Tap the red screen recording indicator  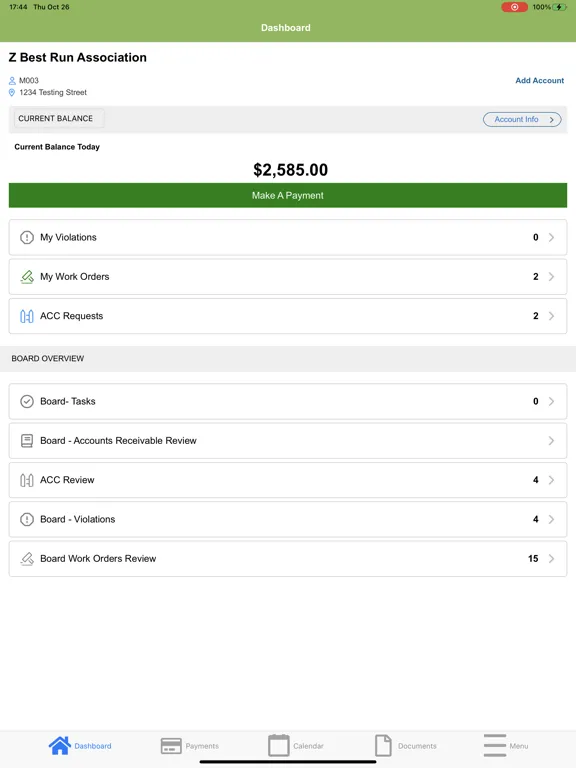pyautogui.click(x=514, y=7)
